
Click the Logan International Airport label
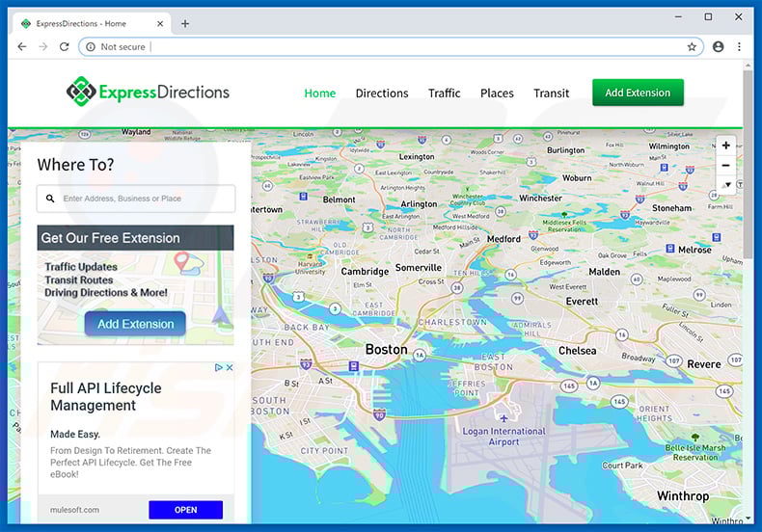[x=503, y=437]
